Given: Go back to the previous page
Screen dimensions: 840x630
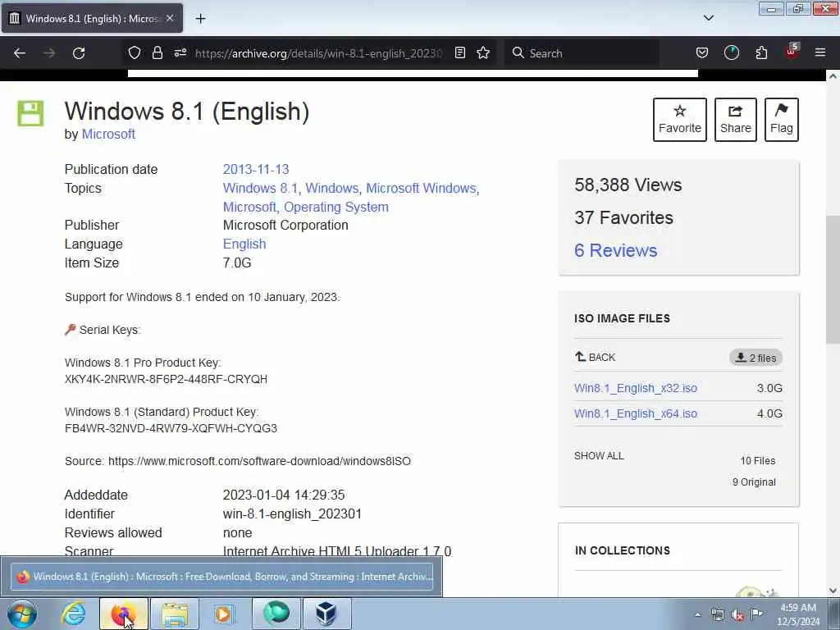Looking at the screenshot, I should pos(20,53).
